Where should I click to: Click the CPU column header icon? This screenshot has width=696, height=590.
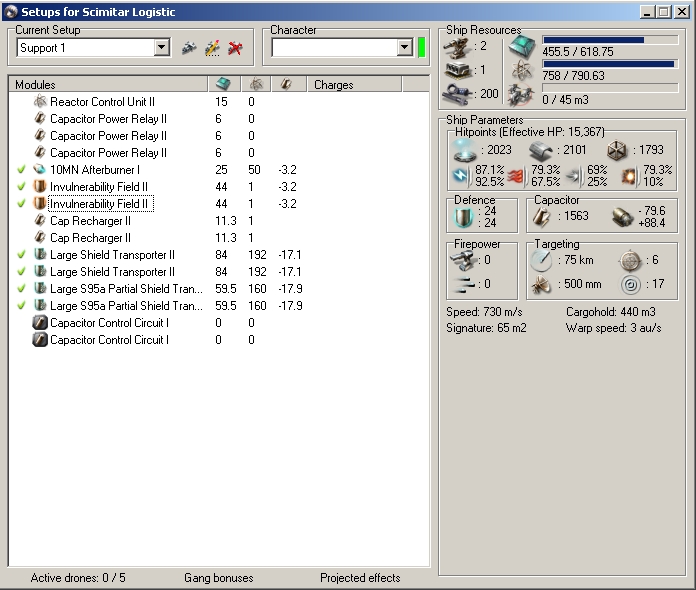point(224,84)
